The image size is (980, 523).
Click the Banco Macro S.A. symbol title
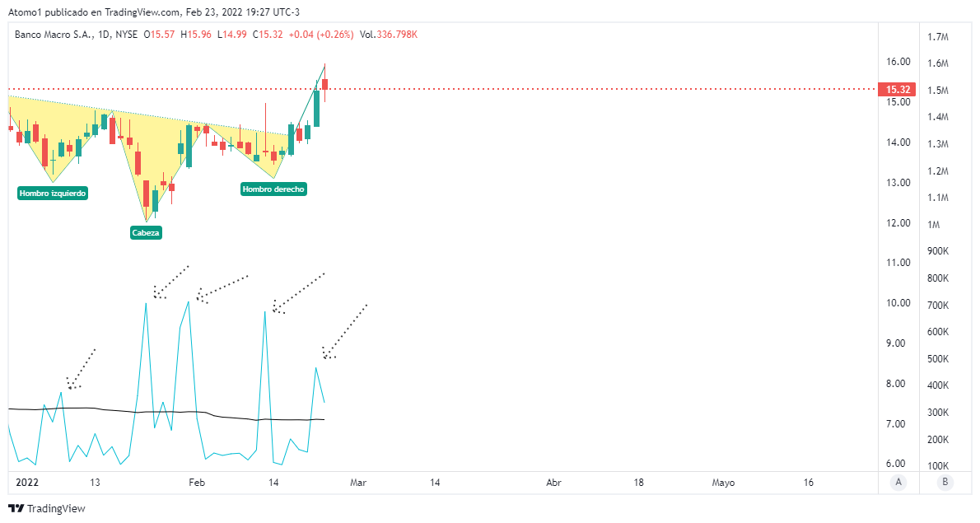tap(54, 35)
